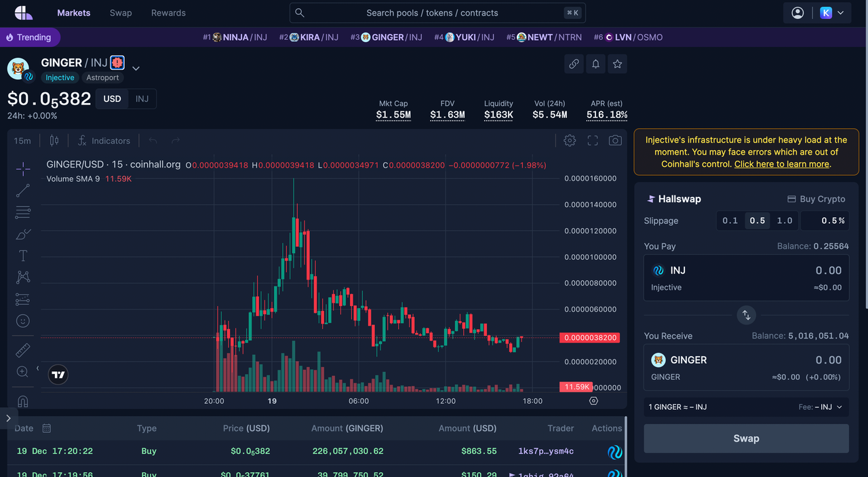Open the emoji icons tool
The image size is (868, 477).
click(x=23, y=321)
